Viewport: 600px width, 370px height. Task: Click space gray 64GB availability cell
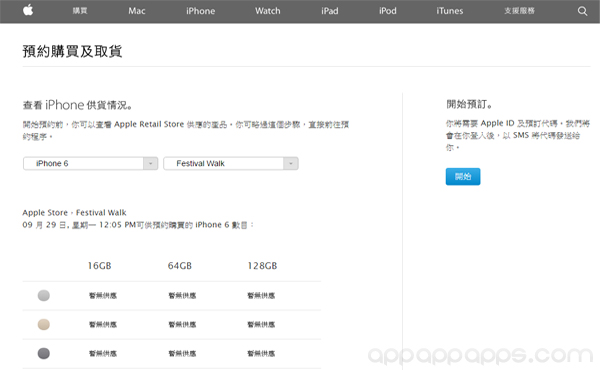[x=182, y=354]
